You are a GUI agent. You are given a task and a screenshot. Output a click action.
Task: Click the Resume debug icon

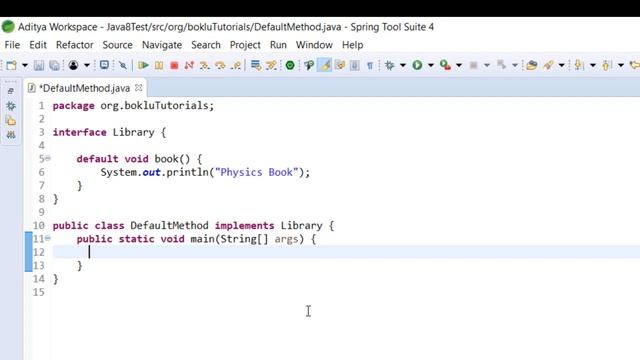click(x=143, y=65)
